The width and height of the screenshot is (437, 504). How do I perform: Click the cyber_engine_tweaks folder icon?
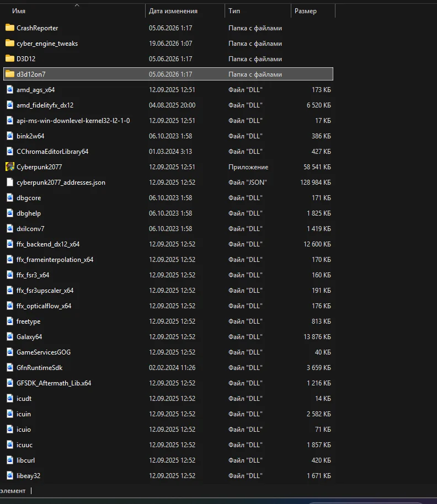click(x=10, y=44)
